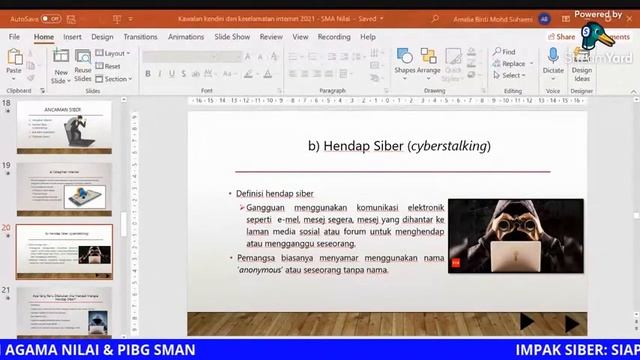640x360 pixels.
Task: Open Quick Styles
Action: [453, 64]
